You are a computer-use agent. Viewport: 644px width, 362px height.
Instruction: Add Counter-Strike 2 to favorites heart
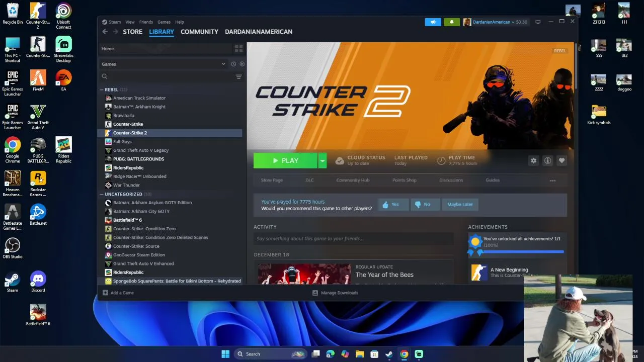click(561, 160)
